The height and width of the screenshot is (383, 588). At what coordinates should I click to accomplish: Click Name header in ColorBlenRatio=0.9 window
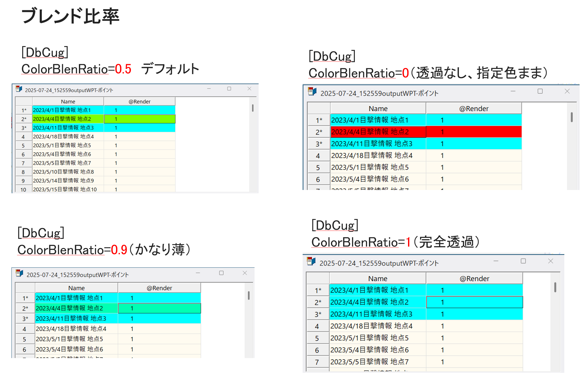(x=76, y=288)
